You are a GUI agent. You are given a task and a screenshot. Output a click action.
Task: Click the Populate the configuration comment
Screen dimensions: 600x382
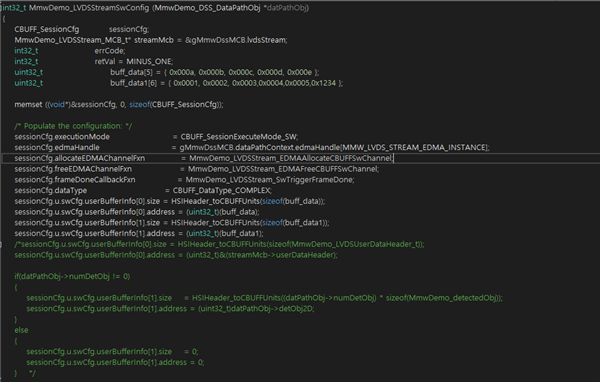pyautogui.click(x=73, y=126)
